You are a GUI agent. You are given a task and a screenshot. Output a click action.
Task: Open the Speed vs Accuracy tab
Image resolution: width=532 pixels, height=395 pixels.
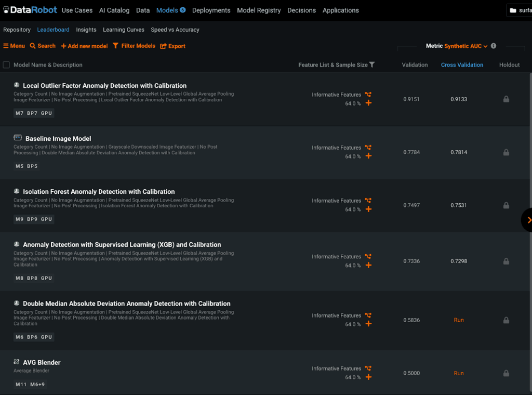(x=175, y=30)
